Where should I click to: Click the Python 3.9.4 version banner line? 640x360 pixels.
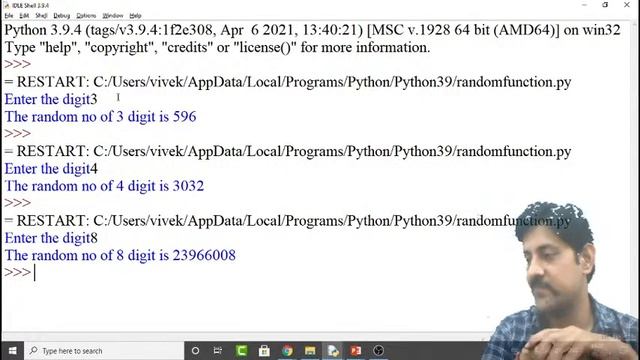point(312,30)
